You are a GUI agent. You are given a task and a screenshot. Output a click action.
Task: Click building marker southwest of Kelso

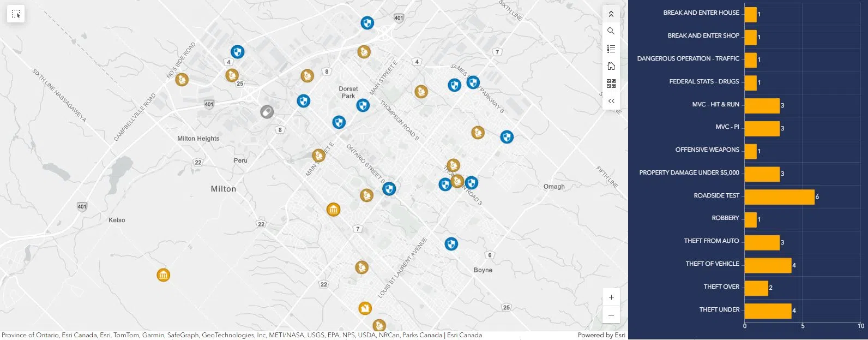click(163, 275)
